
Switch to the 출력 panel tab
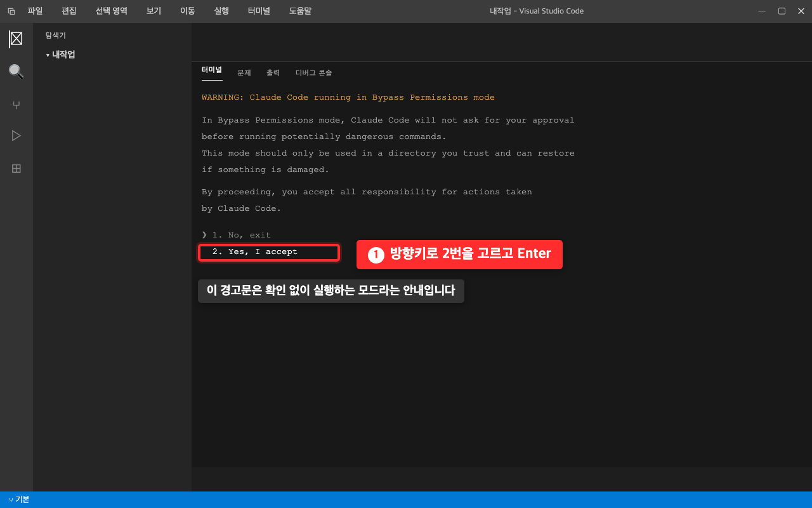click(273, 73)
